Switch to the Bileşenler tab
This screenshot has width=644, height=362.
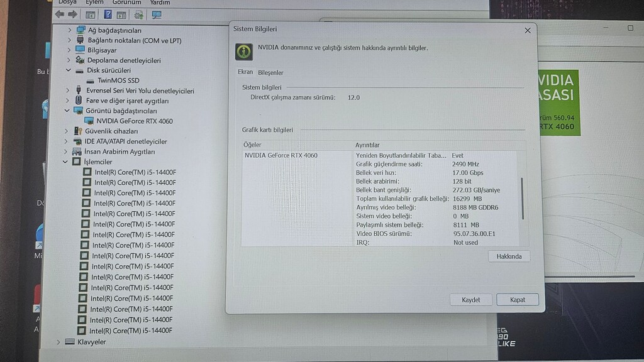click(x=270, y=72)
